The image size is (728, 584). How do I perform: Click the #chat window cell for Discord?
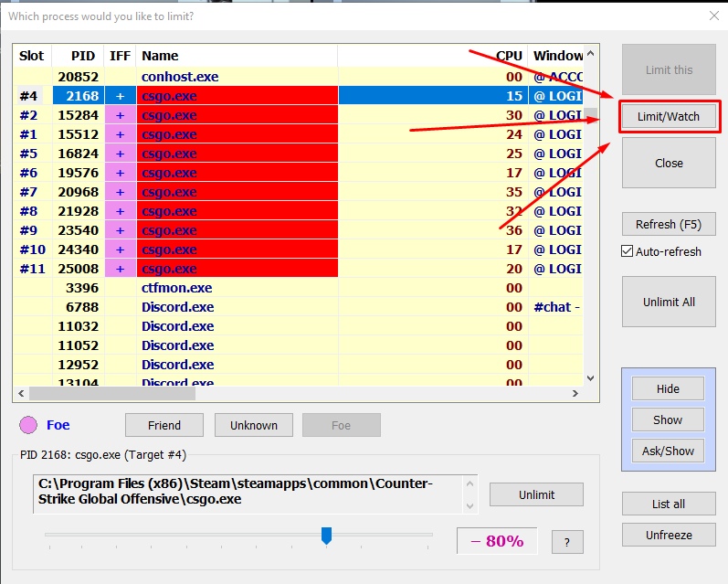[556, 307]
